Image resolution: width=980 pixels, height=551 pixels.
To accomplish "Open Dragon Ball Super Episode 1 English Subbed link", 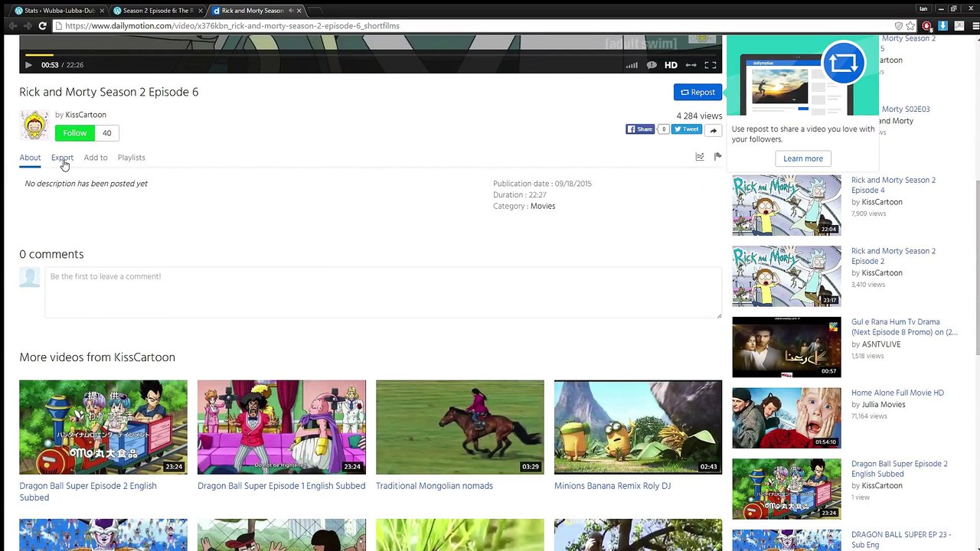I will pos(281,486).
